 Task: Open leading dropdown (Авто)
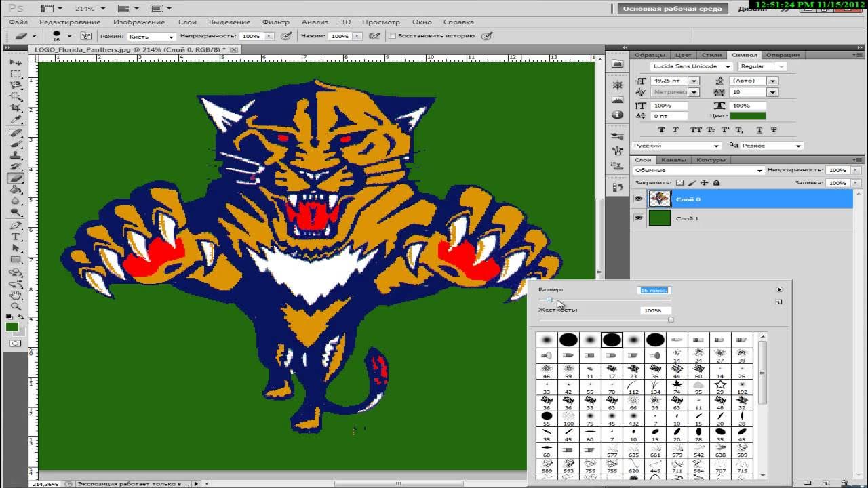click(x=772, y=81)
